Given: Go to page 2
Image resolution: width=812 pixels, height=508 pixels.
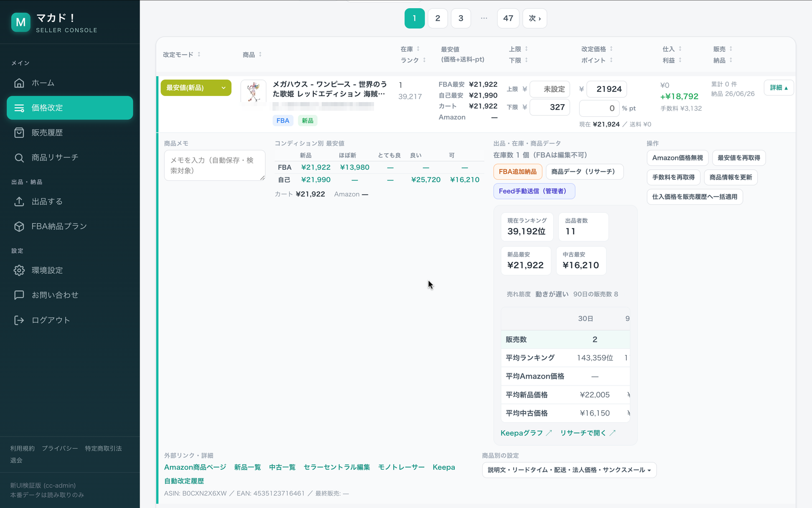Looking at the screenshot, I should tap(437, 18).
